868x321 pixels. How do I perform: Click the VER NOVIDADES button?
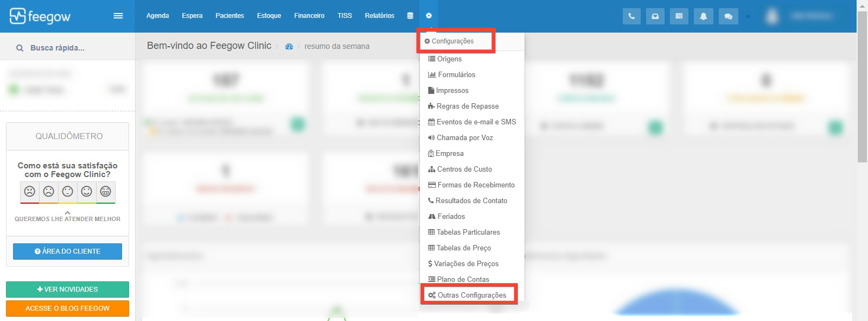pos(67,289)
